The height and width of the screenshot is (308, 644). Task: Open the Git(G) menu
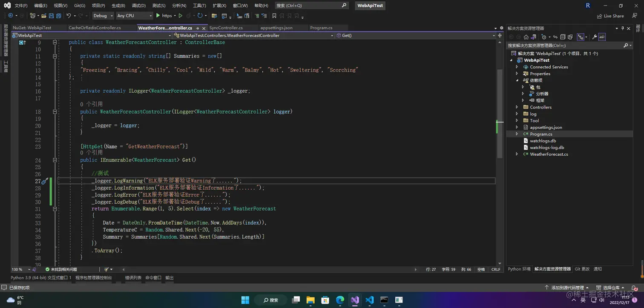tap(80, 6)
